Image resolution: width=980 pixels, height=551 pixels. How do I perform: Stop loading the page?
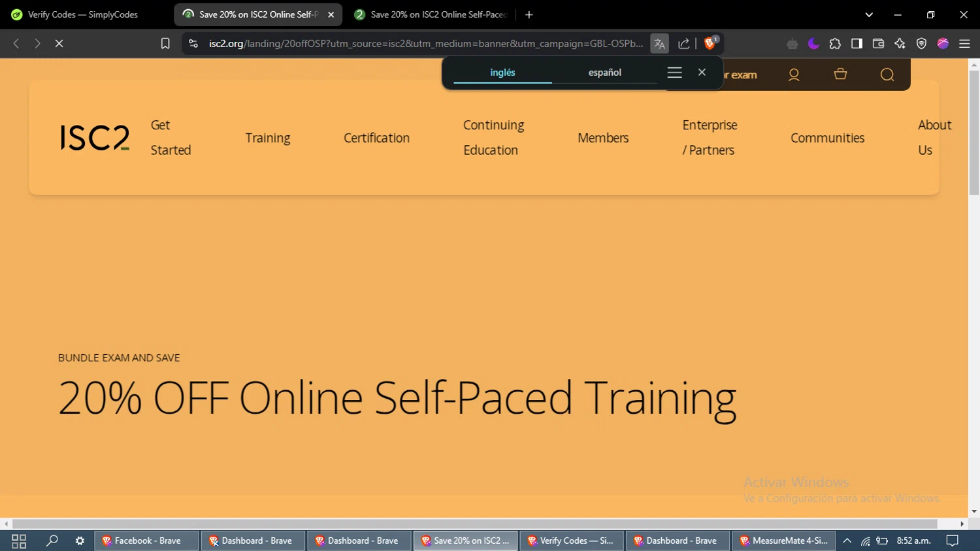click(59, 43)
